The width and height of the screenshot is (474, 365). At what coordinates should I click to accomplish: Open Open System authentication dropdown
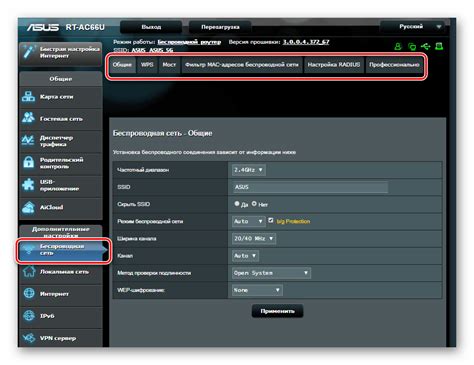(x=271, y=273)
